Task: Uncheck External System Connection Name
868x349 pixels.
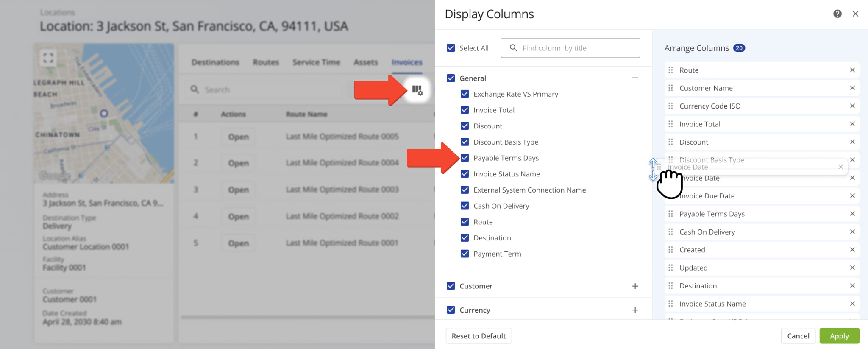Action: click(x=465, y=190)
